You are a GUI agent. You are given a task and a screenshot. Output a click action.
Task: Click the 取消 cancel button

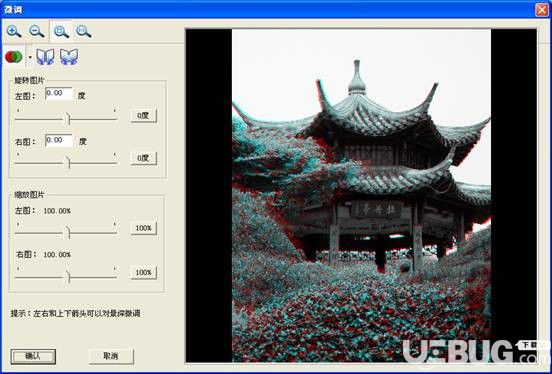pyautogui.click(x=111, y=356)
